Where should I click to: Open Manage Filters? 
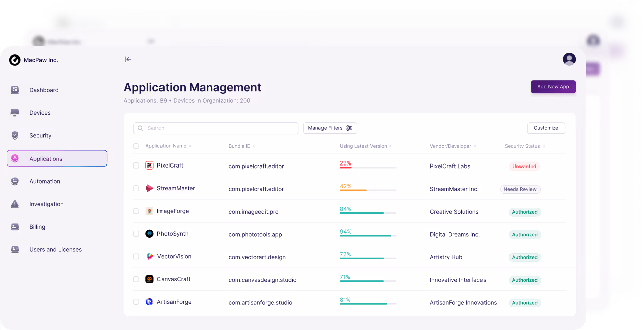click(x=330, y=128)
